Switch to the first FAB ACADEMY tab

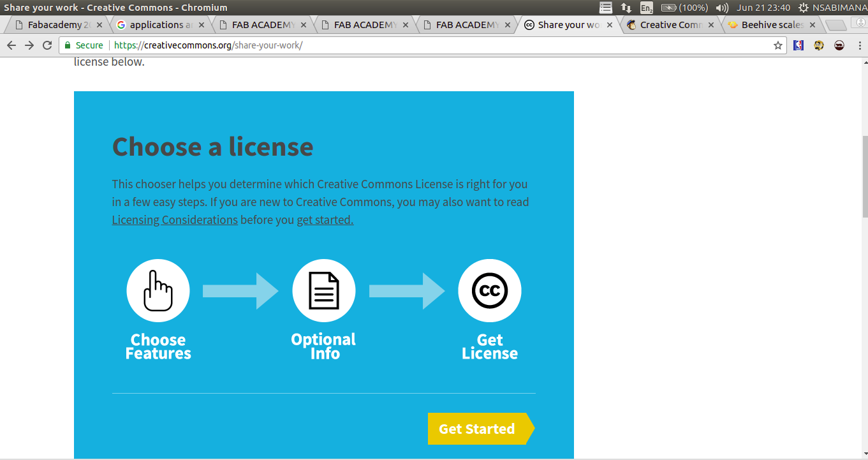coord(263,25)
